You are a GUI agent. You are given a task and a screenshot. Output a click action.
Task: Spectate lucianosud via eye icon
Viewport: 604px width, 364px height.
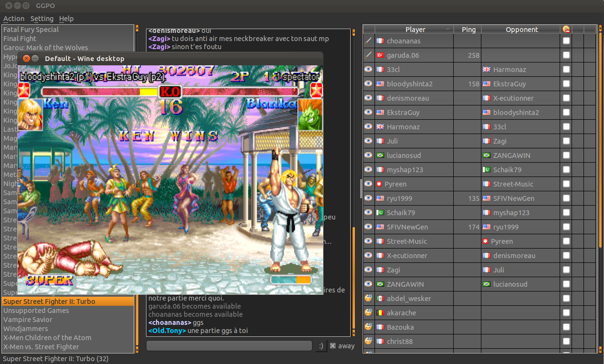[x=368, y=156]
